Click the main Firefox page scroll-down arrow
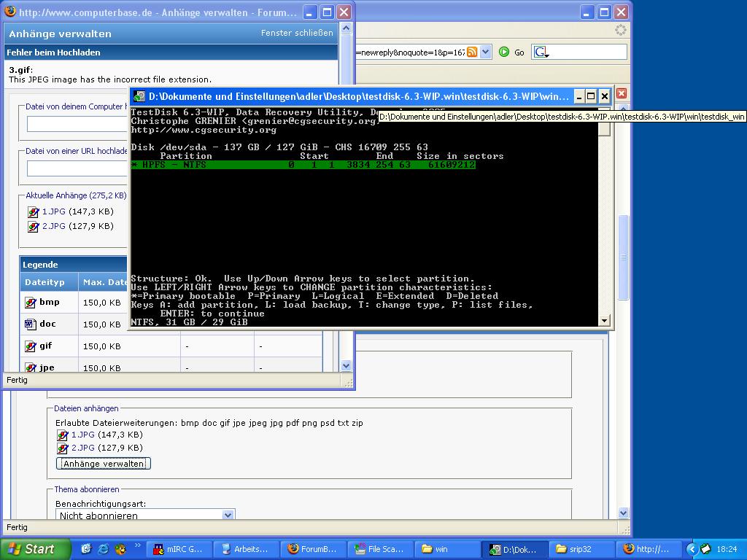This screenshot has width=747, height=560. [623, 513]
